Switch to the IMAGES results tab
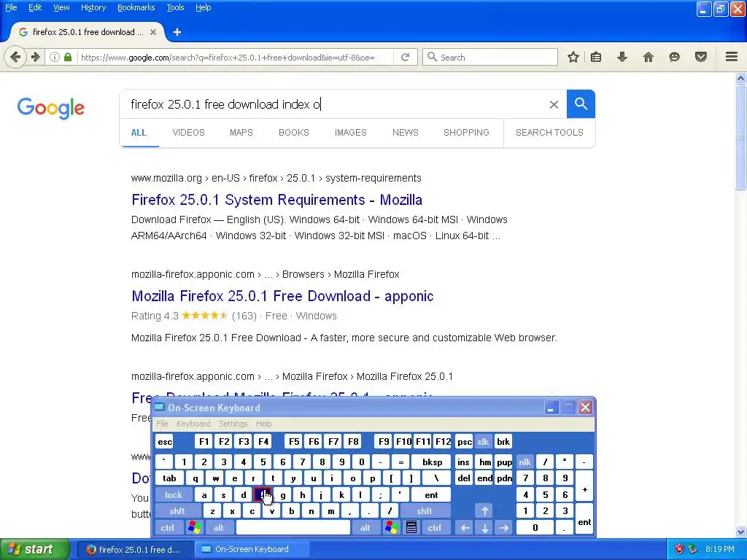Viewport: 747px width, 560px height. pos(351,133)
